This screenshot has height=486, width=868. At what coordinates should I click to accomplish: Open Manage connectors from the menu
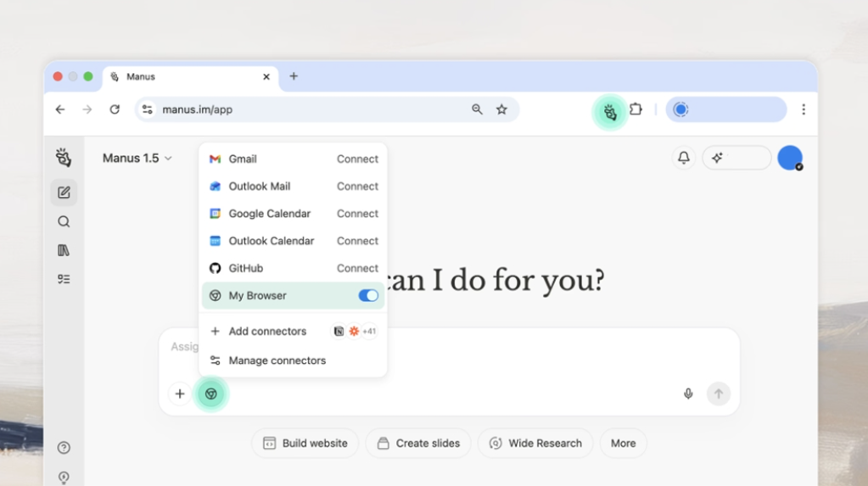[277, 360]
